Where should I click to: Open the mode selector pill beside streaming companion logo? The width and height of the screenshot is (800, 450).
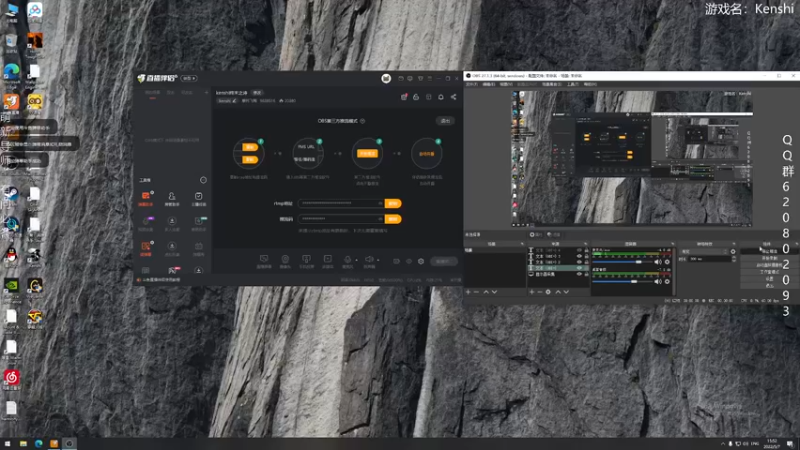189,79
